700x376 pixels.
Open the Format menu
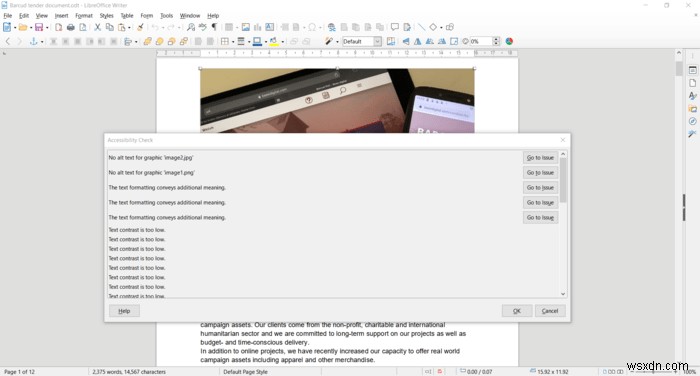coord(83,16)
